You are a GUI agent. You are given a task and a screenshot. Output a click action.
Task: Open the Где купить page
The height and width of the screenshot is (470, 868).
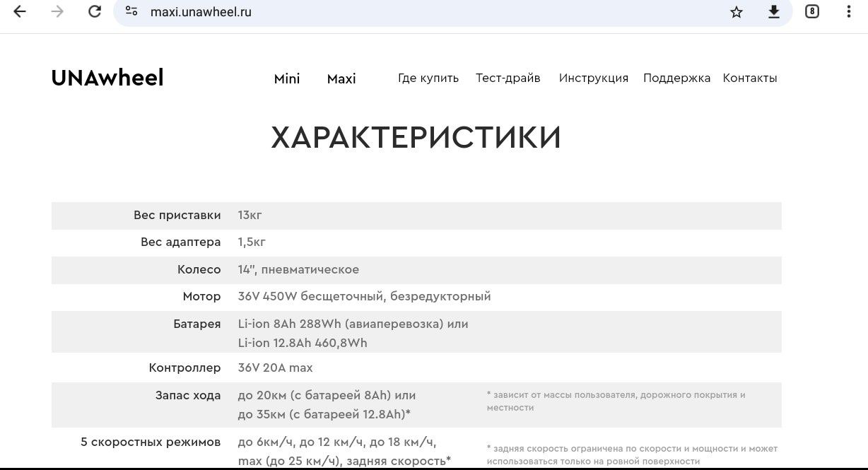click(x=428, y=78)
